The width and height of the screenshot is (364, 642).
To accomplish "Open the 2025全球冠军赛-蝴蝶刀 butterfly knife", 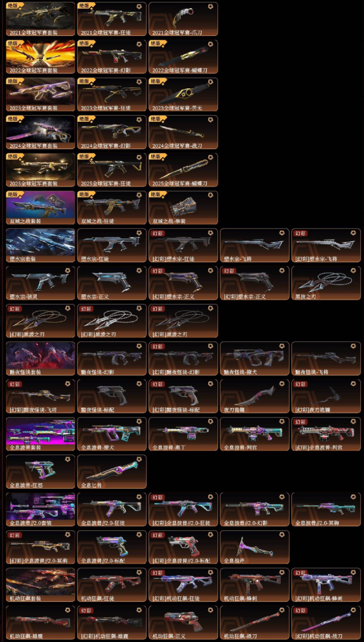I will coord(183,170).
